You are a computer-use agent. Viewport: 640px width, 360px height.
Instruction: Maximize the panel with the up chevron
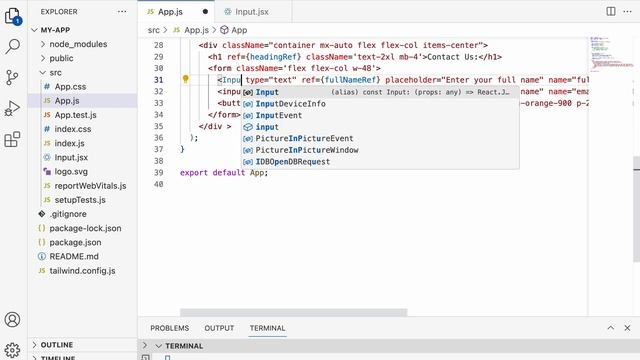[x=611, y=328]
